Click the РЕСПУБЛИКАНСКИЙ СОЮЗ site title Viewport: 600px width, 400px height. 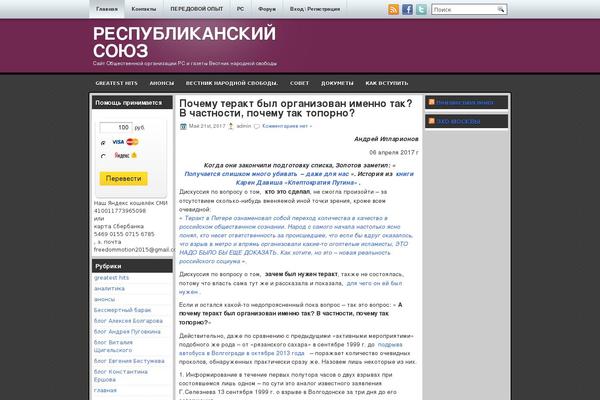184,42
